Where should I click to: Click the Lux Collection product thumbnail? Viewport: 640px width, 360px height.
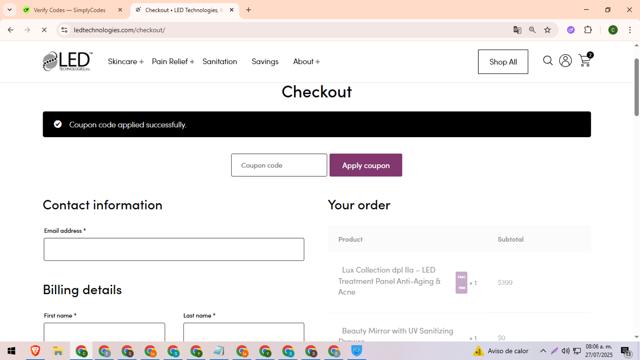461,282
